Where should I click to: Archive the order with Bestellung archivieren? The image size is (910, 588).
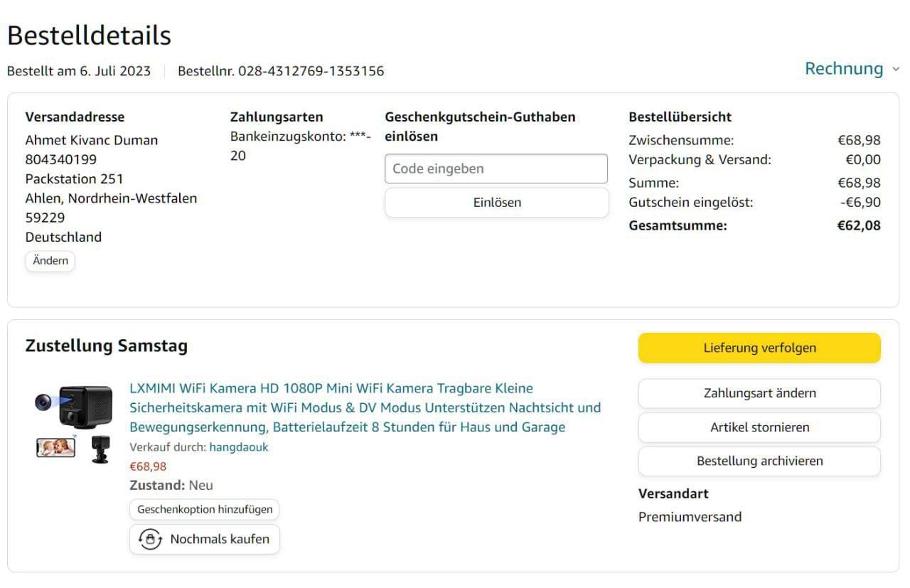(x=759, y=461)
